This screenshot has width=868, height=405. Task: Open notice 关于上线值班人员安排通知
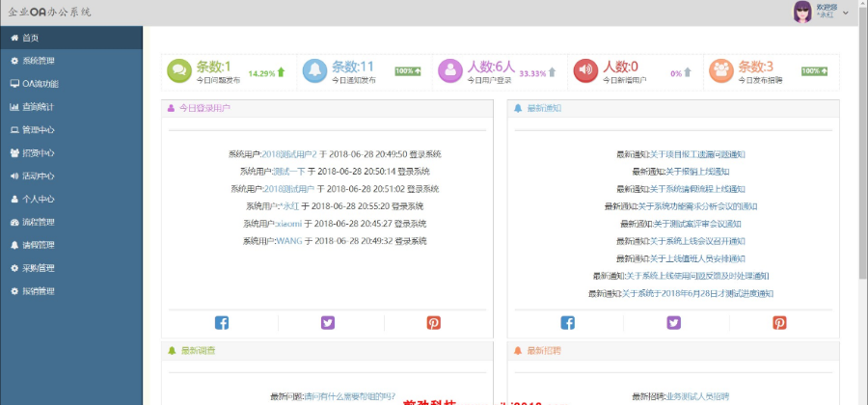(697, 259)
